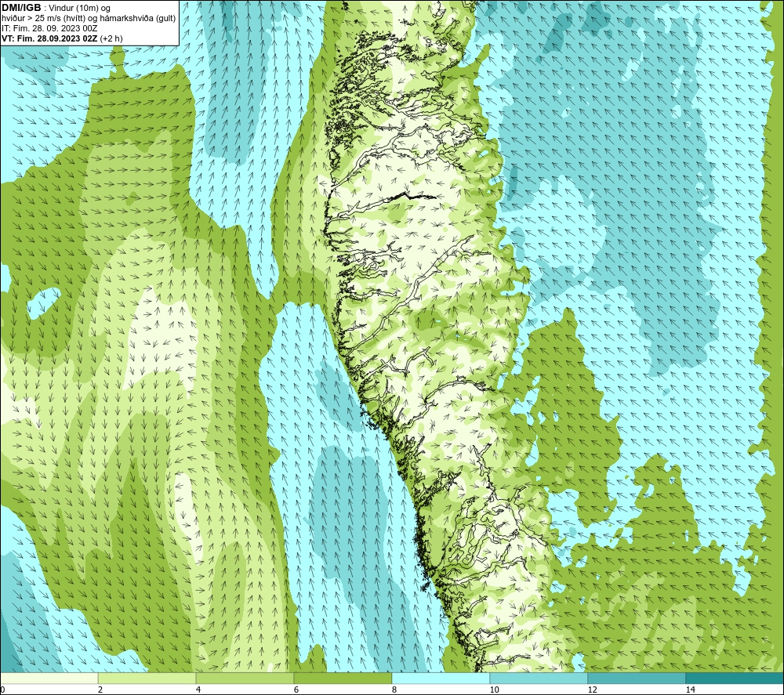784x695 pixels.
Task: Click the above 14 m/s dark teal swatch
Action: tap(735, 678)
